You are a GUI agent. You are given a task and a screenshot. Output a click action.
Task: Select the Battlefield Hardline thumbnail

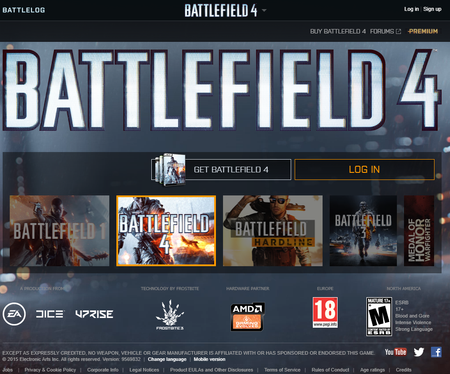273,231
